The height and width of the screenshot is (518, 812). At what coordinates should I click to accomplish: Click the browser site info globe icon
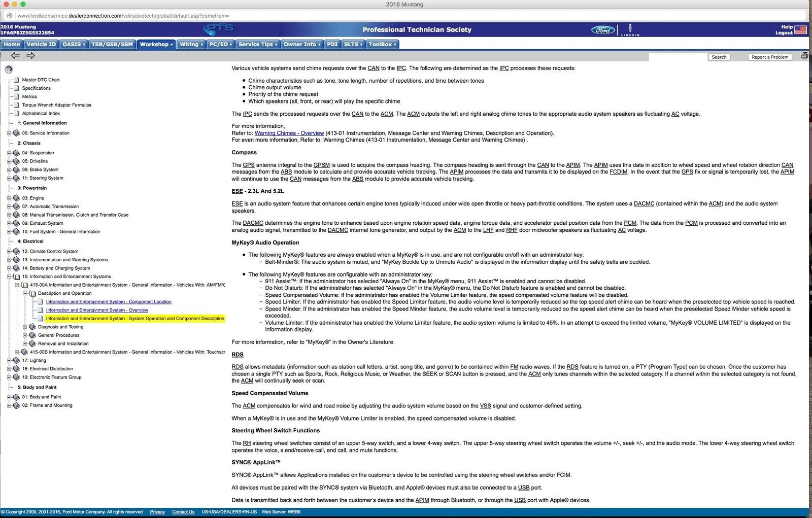tap(9, 16)
